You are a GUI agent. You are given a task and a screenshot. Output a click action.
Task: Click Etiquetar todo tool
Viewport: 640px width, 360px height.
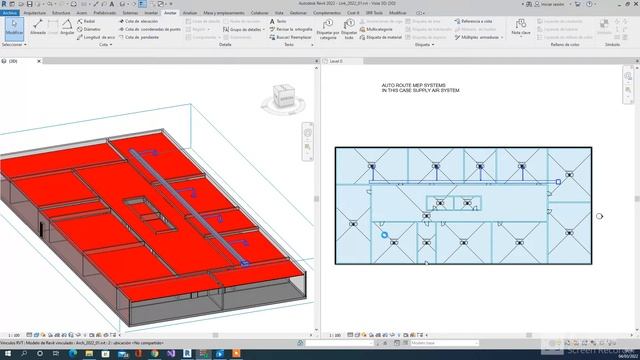(349, 29)
